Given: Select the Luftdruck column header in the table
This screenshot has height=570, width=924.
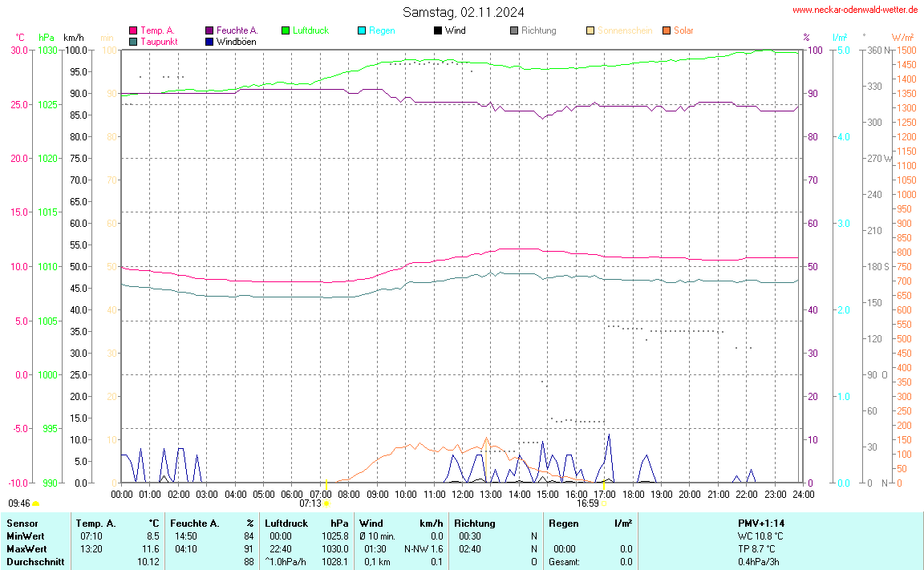Looking at the screenshot, I should click(286, 524).
